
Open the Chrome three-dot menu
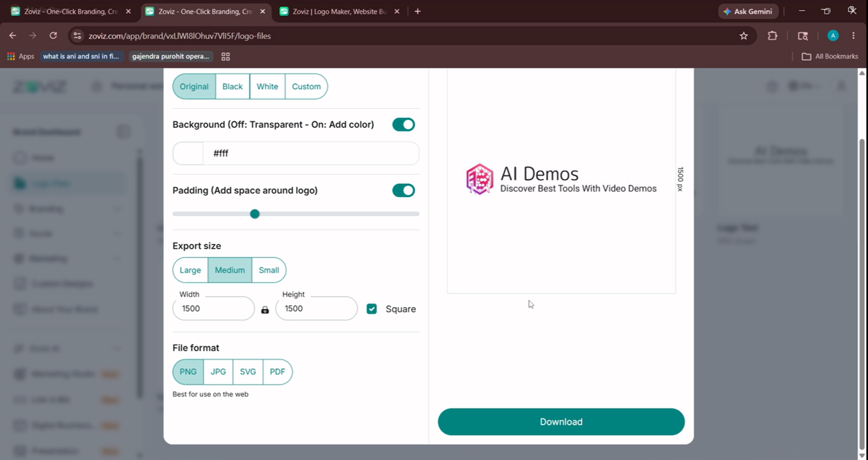coord(854,36)
